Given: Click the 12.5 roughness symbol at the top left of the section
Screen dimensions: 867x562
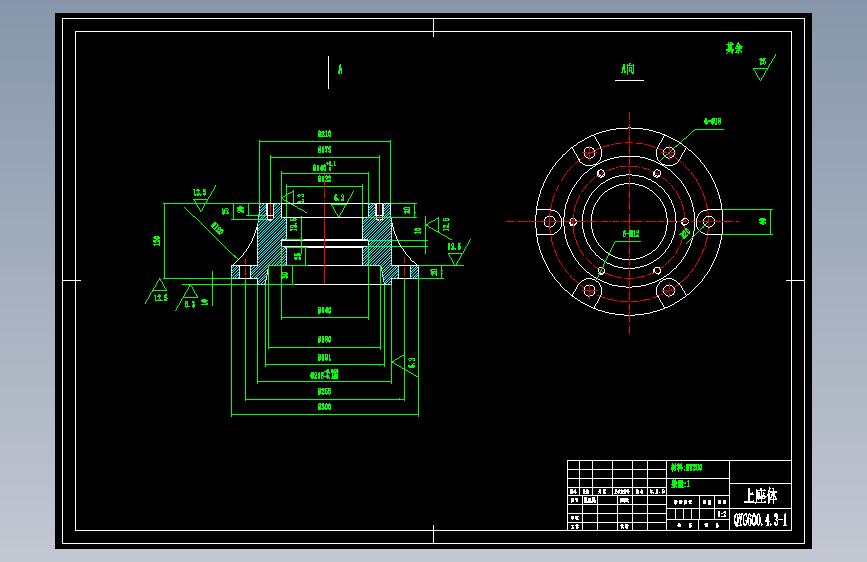Looking at the screenshot, I should pos(202,198).
